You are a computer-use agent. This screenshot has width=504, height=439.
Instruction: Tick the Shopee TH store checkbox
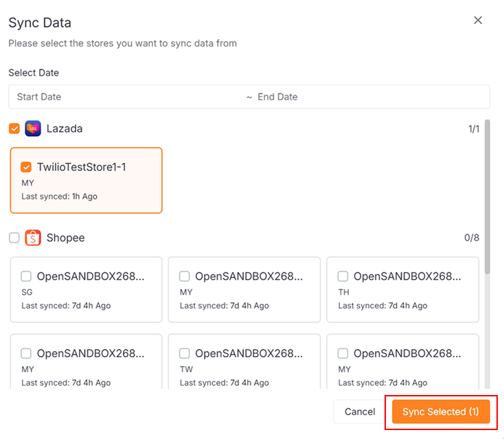343,276
